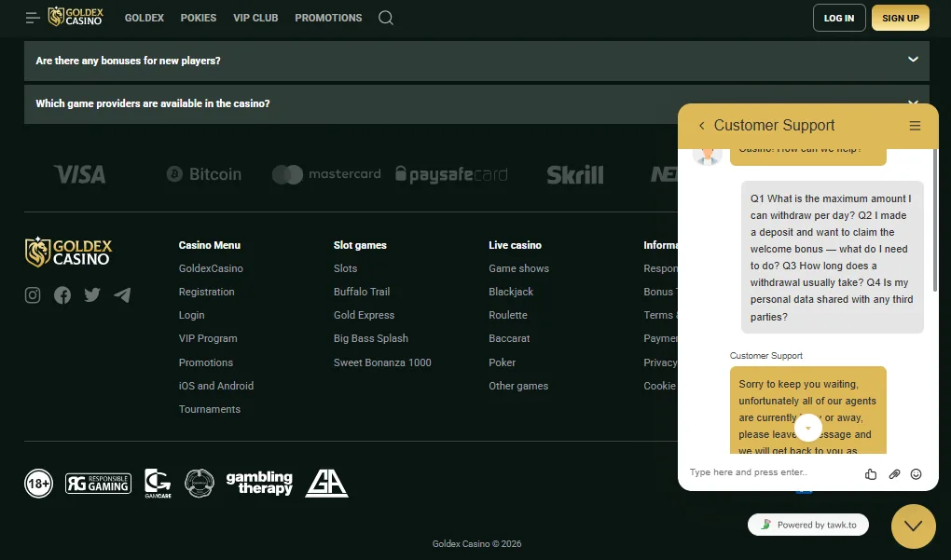Click the LOG IN button
The width and height of the screenshot is (951, 560).
point(839,18)
